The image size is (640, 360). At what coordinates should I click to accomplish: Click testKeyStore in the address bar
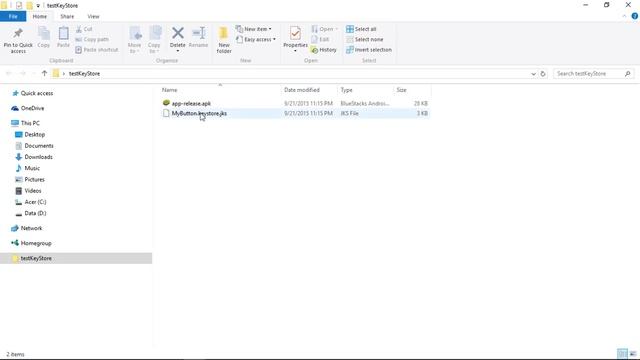(x=84, y=73)
